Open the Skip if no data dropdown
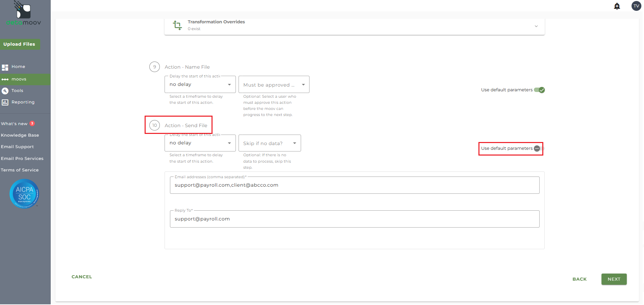The image size is (644, 305). 269,143
